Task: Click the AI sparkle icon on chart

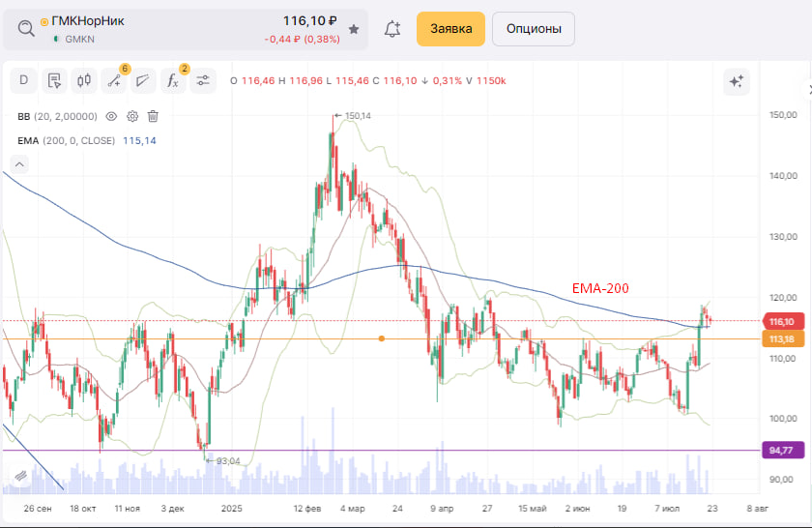Action: (736, 81)
